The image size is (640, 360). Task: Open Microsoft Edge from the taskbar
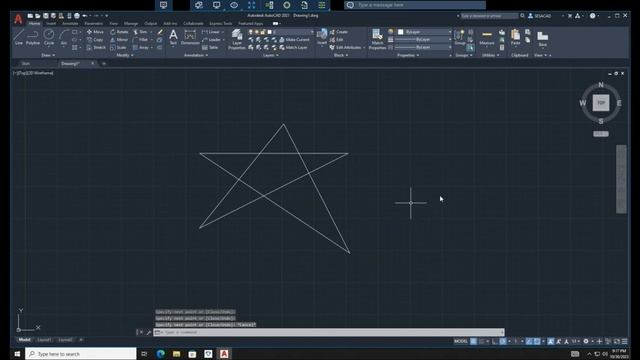click(x=160, y=354)
